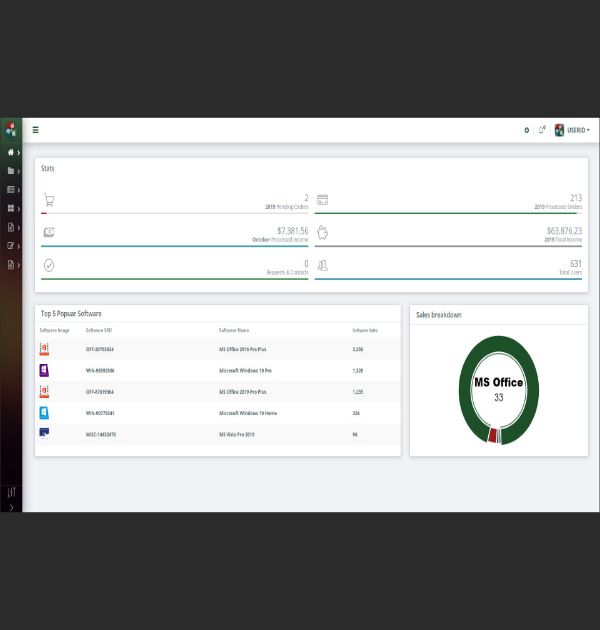Image resolution: width=600 pixels, height=630 pixels.
Task: Click the credit card Processed Orders icon
Action: point(322,199)
